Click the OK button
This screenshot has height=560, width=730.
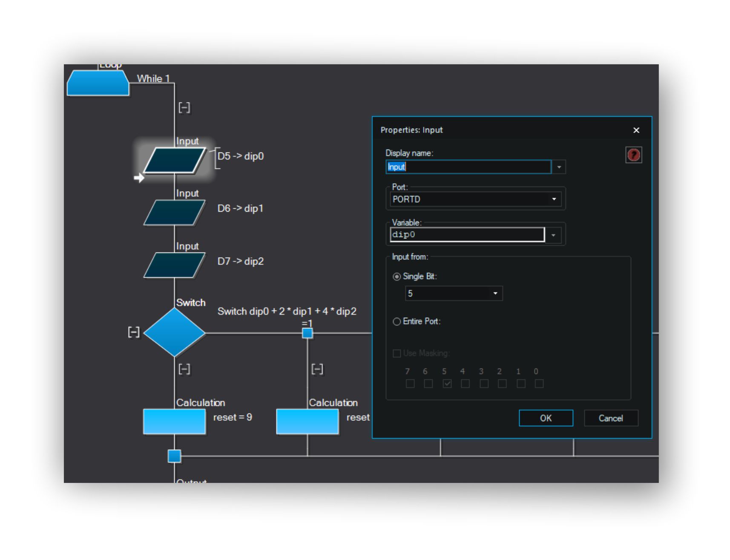pyautogui.click(x=546, y=418)
